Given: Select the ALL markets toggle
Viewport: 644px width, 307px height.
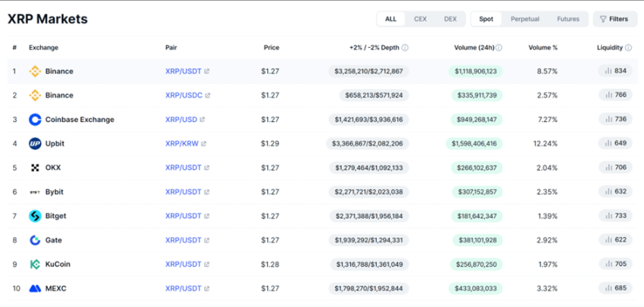Looking at the screenshot, I should 391,19.
